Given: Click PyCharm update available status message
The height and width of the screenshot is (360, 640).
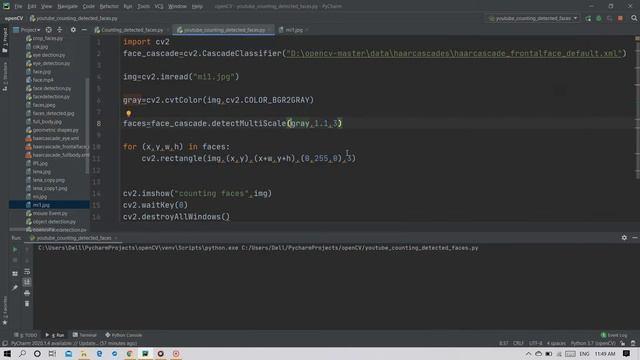Looking at the screenshot, I should [74, 344].
